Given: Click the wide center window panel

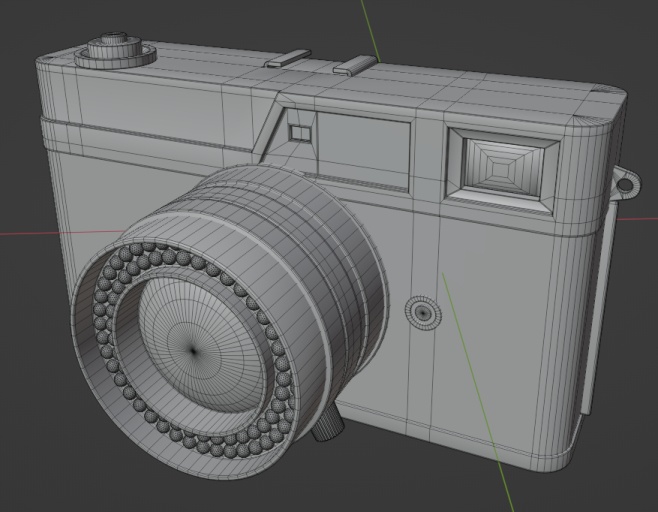Looking at the screenshot, I should click(364, 150).
